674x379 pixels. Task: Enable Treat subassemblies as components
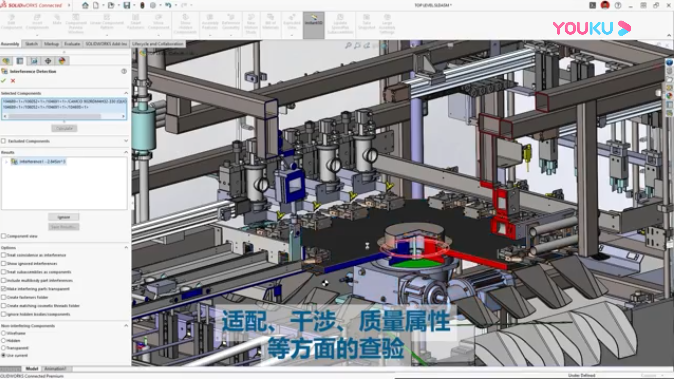pos(3,272)
